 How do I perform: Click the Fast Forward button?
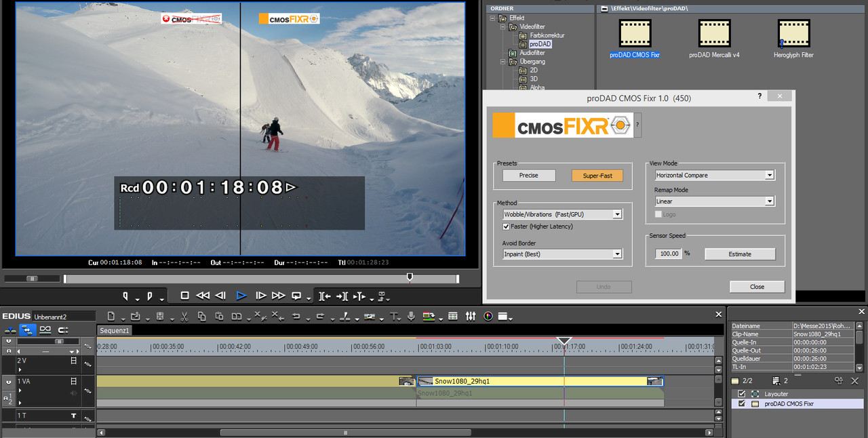(278, 296)
